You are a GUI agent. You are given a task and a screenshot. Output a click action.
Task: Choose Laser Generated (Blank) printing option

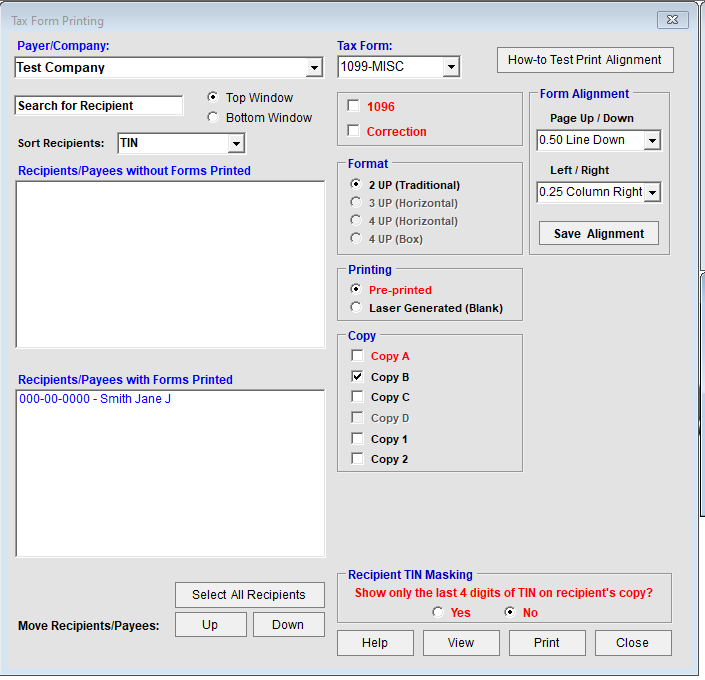[x=355, y=308]
